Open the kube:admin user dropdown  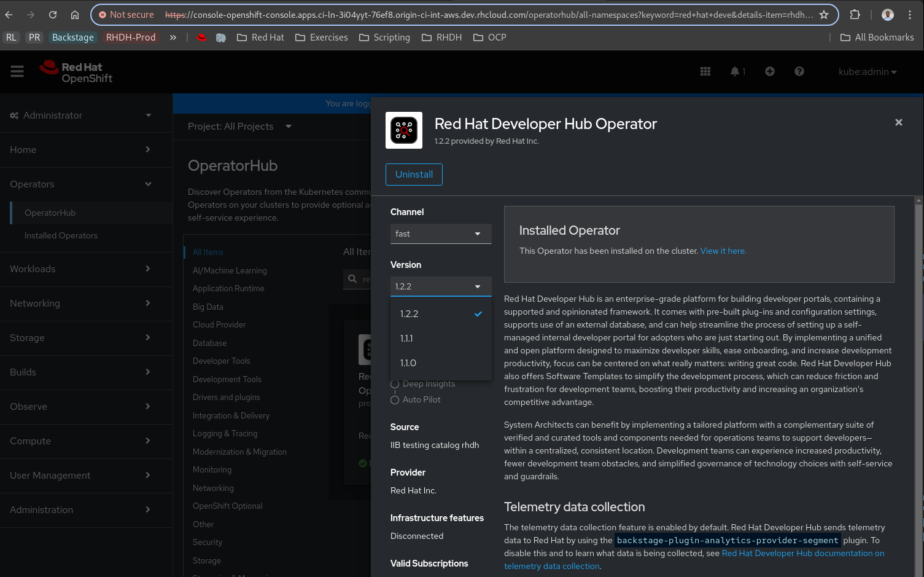click(867, 72)
